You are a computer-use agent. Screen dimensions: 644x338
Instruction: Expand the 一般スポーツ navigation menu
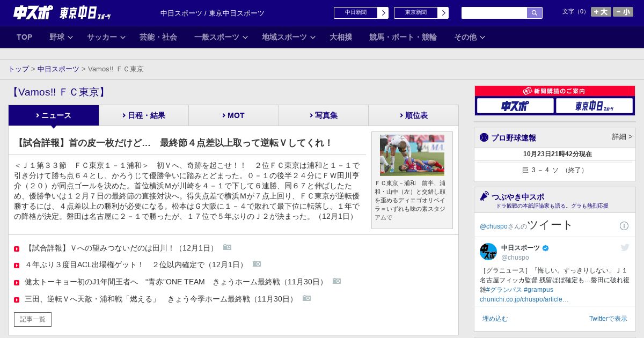tap(221, 37)
